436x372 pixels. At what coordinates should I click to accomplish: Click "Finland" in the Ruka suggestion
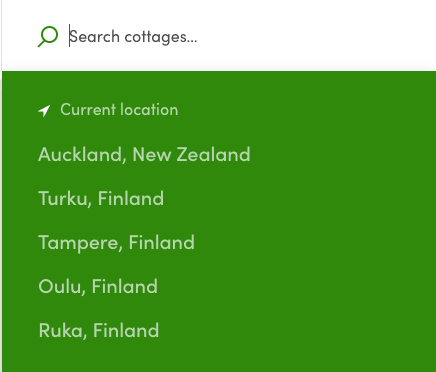(126, 330)
